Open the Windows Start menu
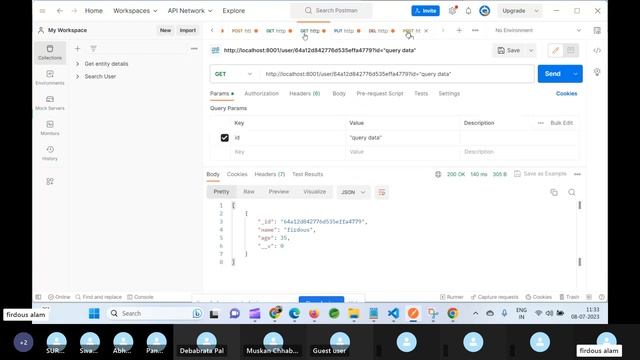 [x=94, y=313]
